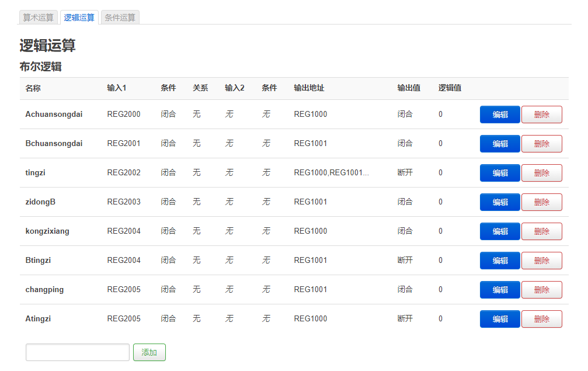Delete the Bchuansongdai entry
This screenshot has width=588, height=371.
point(541,144)
